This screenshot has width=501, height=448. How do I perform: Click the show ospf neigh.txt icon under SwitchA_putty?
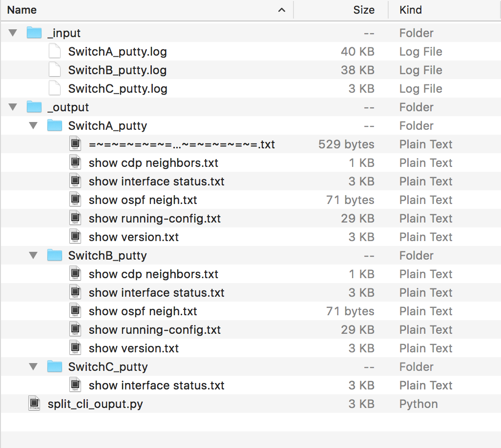coord(75,199)
